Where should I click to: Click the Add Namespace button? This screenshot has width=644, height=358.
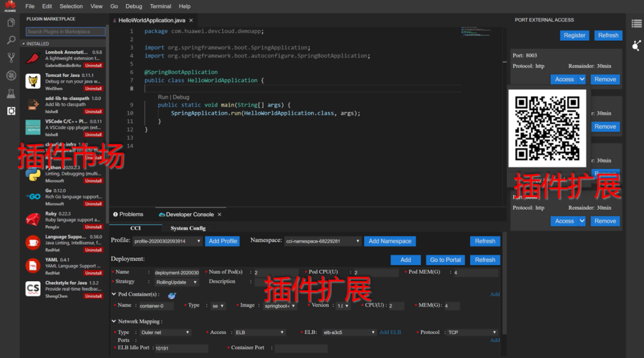(x=389, y=241)
